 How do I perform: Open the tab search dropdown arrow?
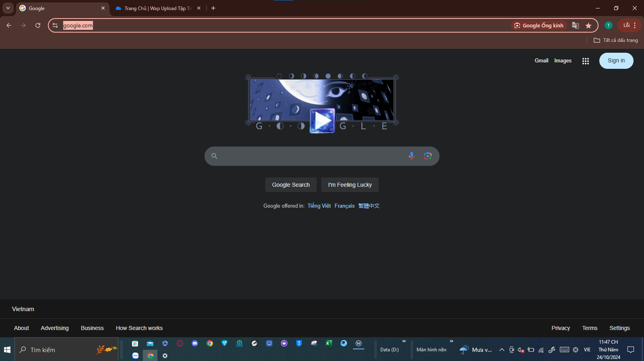click(8, 8)
